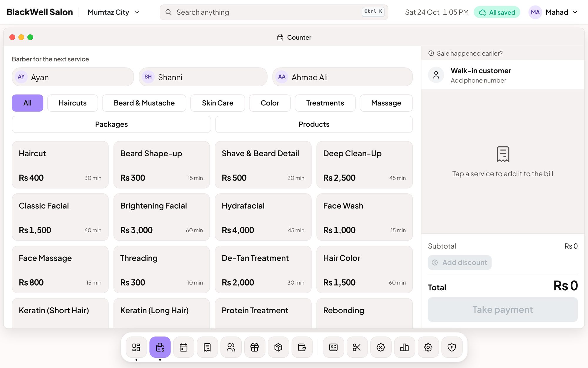Switch to the All services filter

27,103
